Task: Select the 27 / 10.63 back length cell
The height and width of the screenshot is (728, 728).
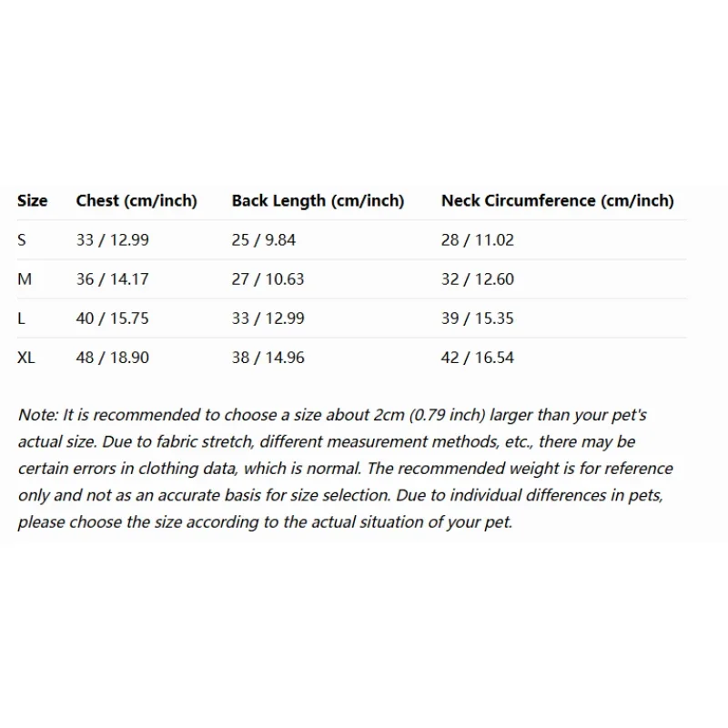Action: pos(268,279)
